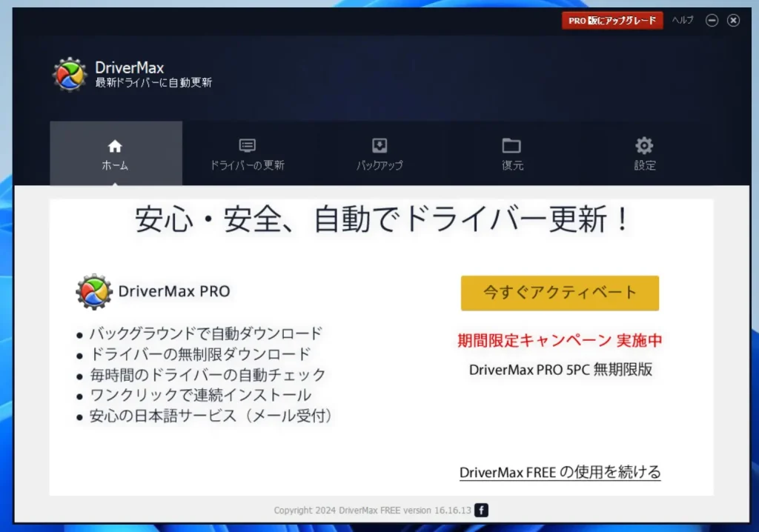
Task: Open the DriverMax FREE の使用を続ける link
Action: pyautogui.click(x=560, y=472)
